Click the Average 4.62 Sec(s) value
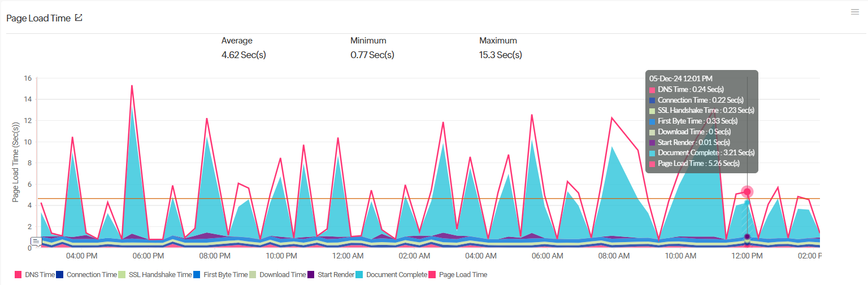Screen dimensions: 868x285 point(244,55)
